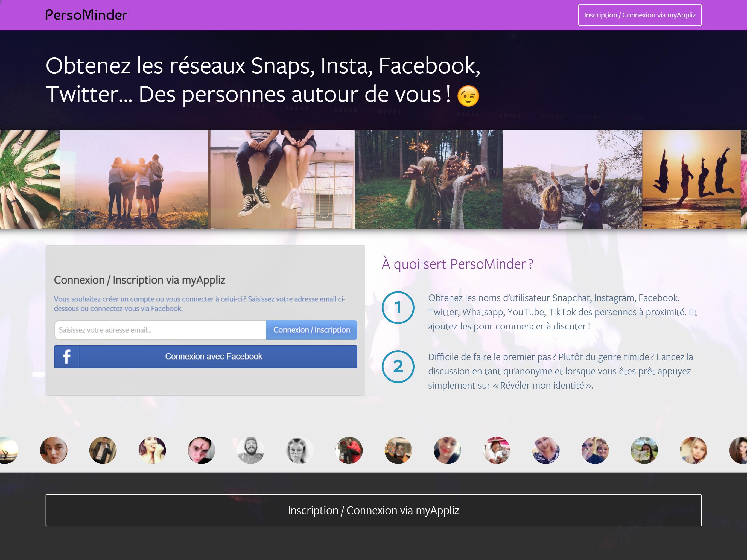The height and width of the screenshot is (560, 747).
Task: Click the numbered circle 2 step icon
Action: 398,366
